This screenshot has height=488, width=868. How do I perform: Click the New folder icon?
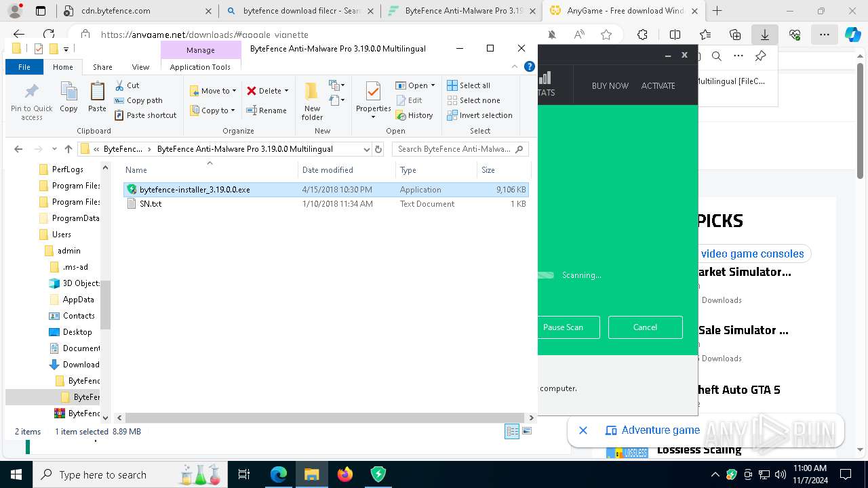[x=312, y=91]
